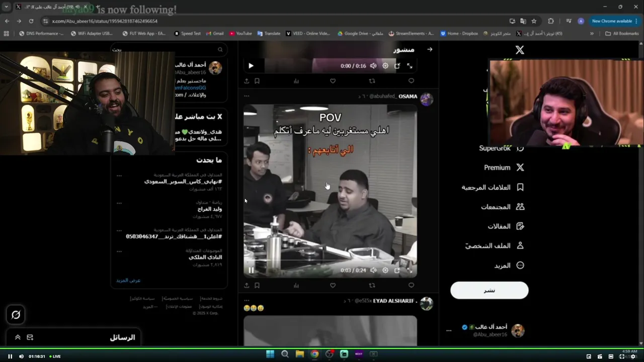Share the post above OSAMA's reply
This screenshot has width=644, height=362.
point(247,80)
